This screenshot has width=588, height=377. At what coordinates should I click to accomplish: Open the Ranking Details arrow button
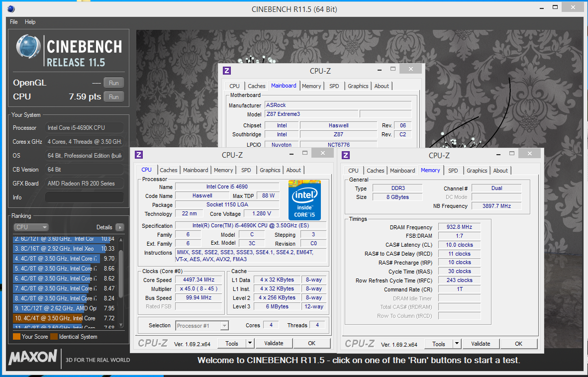pyautogui.click(x=119, y=227)
